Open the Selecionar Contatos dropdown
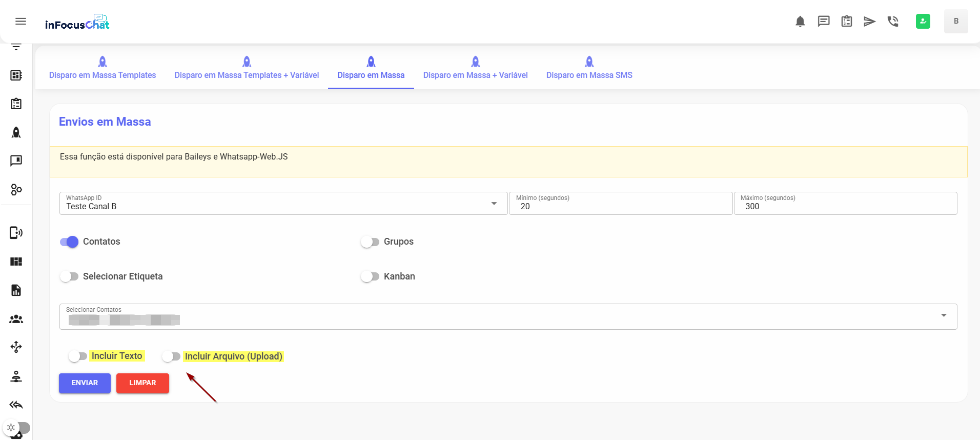The image size is (980, 440). click(x=943, y=316)
